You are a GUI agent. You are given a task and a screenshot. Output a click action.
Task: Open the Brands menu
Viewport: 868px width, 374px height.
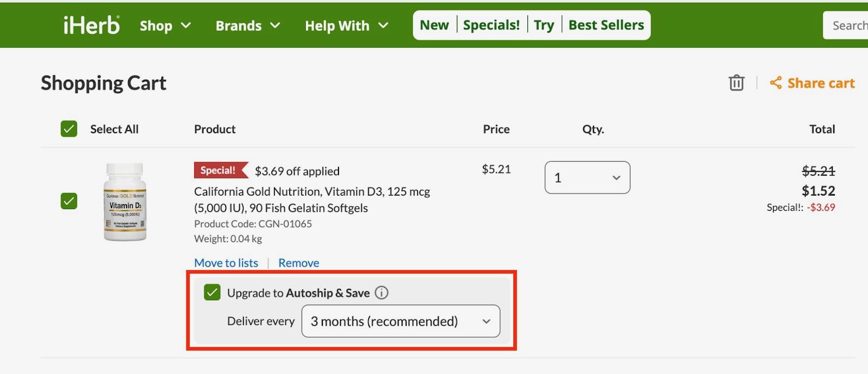[x=247, y=25]
